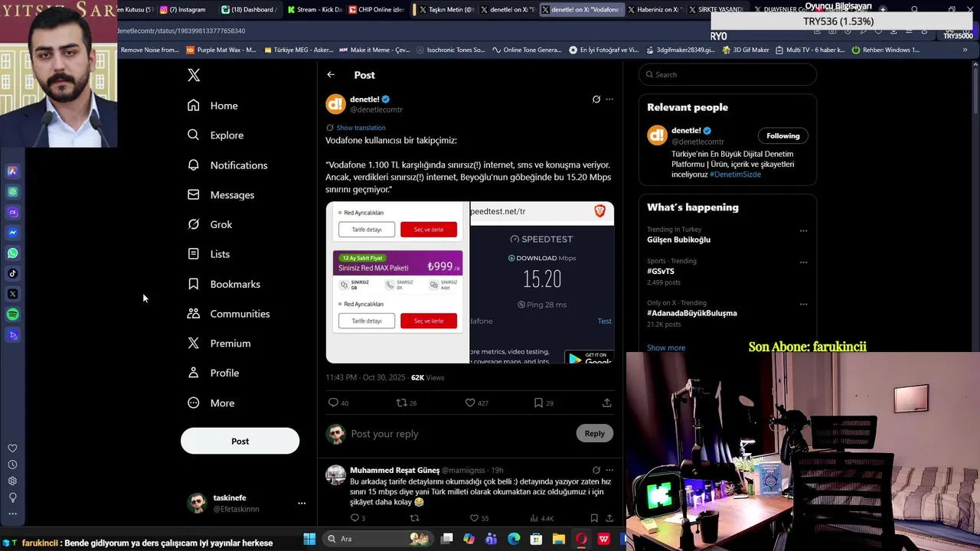Screen dimensions: 980x551
Task: Open the three-dot menu on denetle's post
Action: pos(609,99)
